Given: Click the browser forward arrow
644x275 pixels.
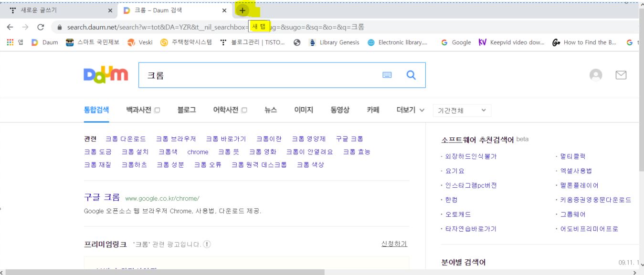Looking at the screenshot, I should click(25, 27).
